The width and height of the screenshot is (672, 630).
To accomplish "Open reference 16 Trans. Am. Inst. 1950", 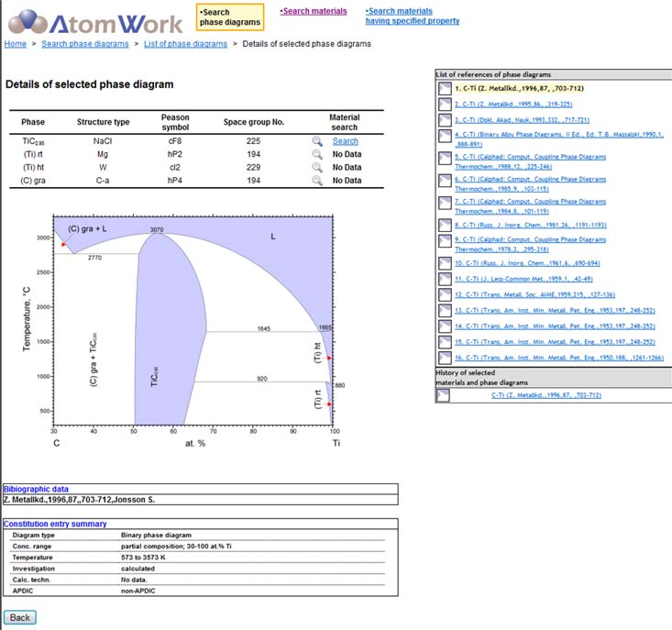I will [559, 358].
